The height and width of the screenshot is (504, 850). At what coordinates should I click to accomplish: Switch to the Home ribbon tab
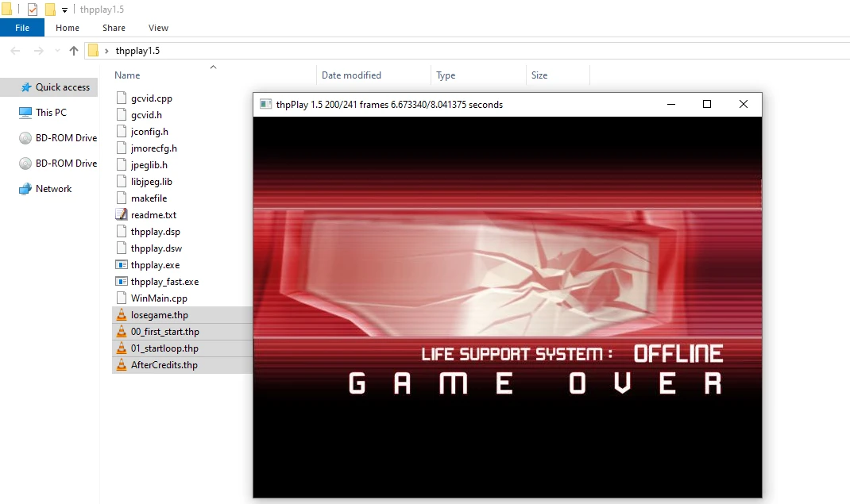pyautogui.click(x=68, y=28)
